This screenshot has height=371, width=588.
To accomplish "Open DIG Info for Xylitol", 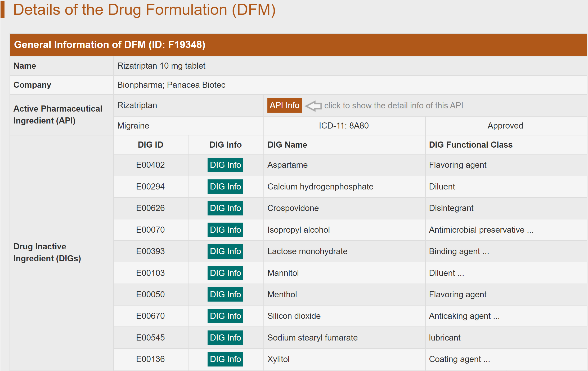I will 225,359.
